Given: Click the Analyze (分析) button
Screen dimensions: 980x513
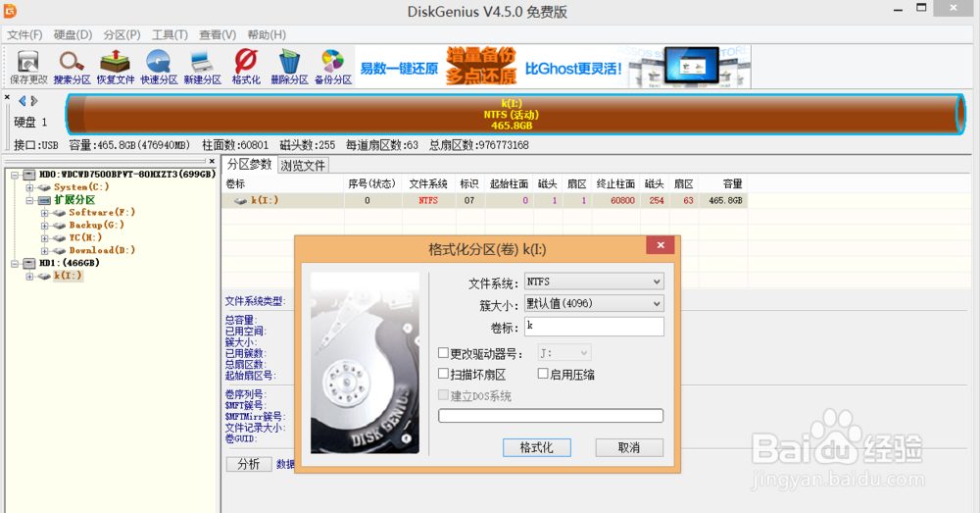Looking at the screenshot, I should [x=249, y=464].
